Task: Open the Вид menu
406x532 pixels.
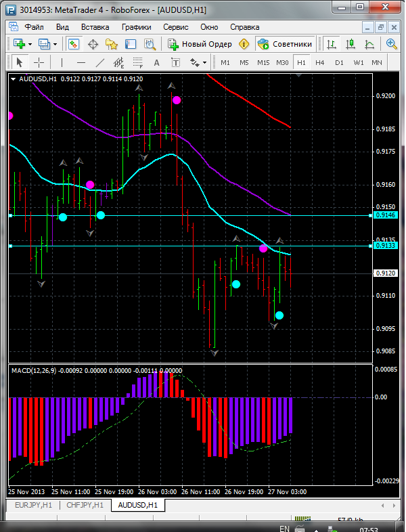Action: pyautogui.click(x=62, y=27)
